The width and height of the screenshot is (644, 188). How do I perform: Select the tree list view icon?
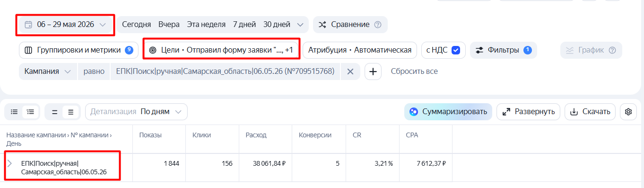(x=30, y=112)
